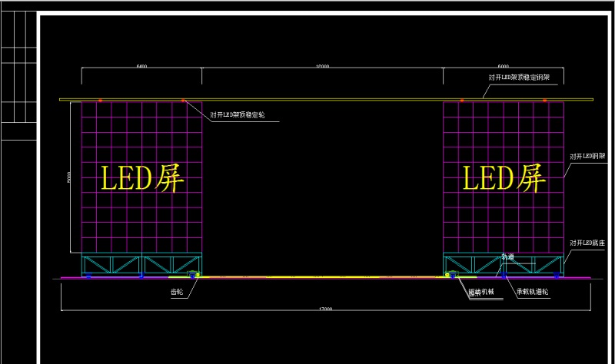Viewport: 615px width, 364px height.
Task: Click the left yellow LED屏 text
Action: click(142, 178)
